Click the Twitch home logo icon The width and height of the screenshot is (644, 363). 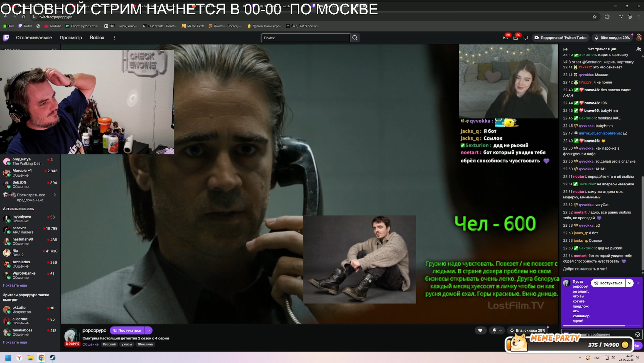point(6,37)
